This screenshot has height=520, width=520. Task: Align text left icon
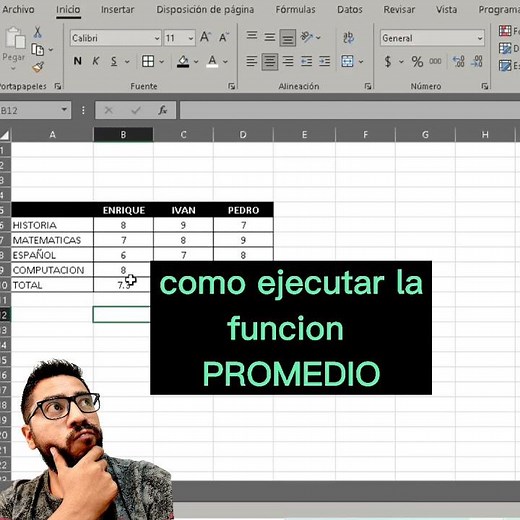(252, 61)
